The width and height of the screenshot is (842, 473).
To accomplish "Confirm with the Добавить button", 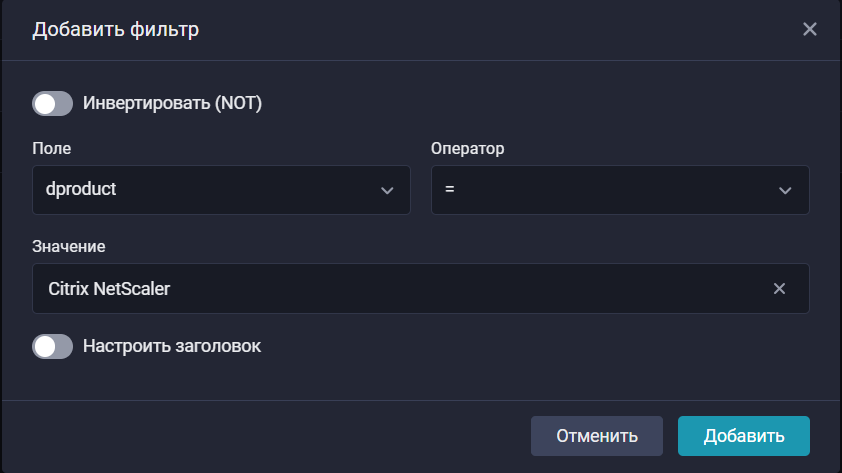I will [x=743, y=436].
